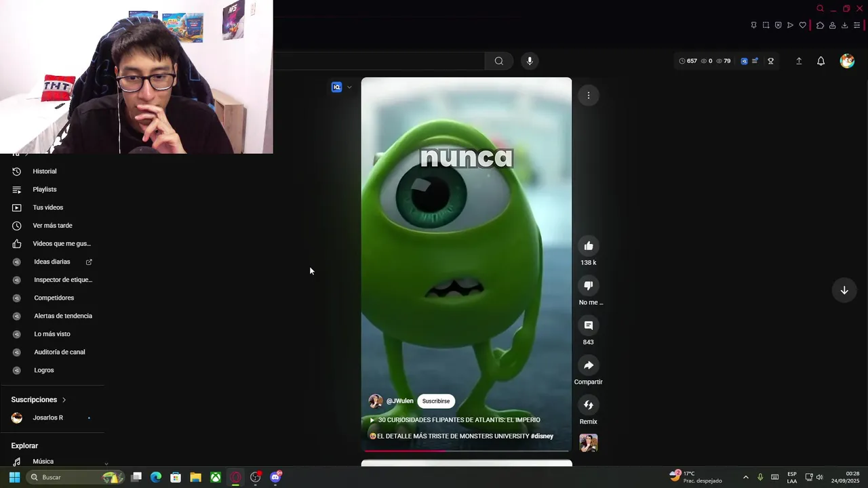This screenshot has width=868, height=488.
Task: Click the Windows Buscar search box
Action: pos(75,477)
